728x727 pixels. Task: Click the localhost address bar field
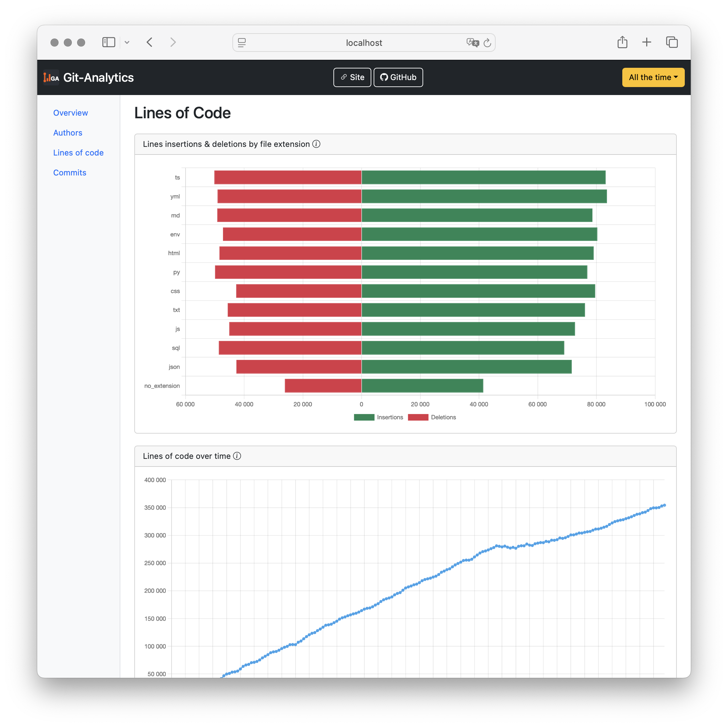pyautogui.click(x=364, y=43)
